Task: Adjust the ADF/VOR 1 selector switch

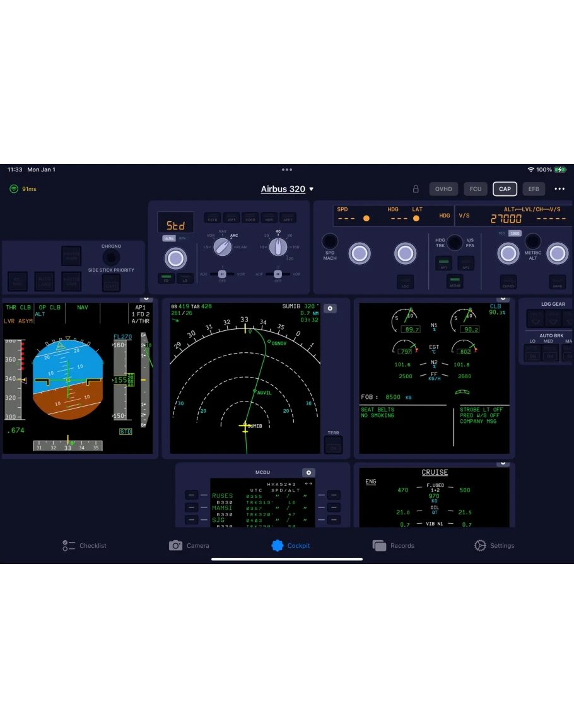Action: (222, 274)
